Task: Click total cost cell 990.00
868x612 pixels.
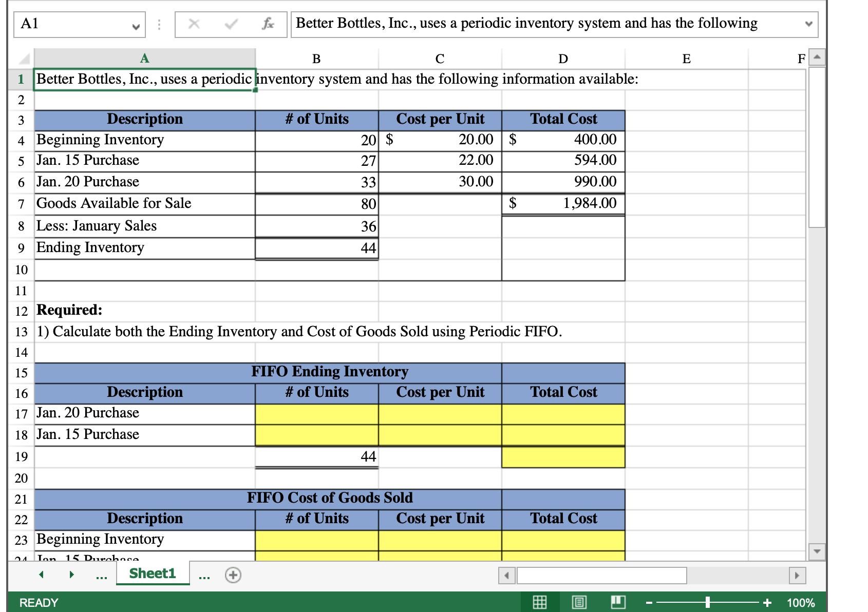Action: 563,182
